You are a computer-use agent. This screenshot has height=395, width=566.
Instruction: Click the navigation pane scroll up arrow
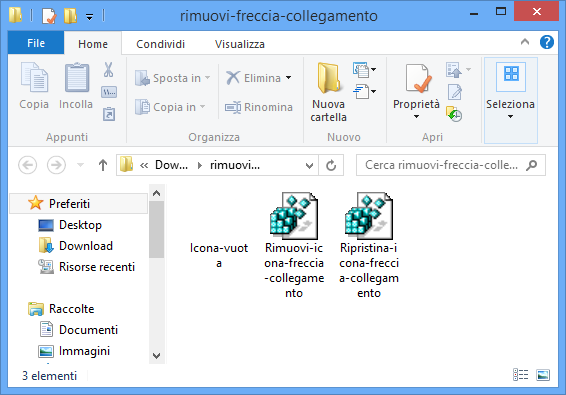pos(156,193)
